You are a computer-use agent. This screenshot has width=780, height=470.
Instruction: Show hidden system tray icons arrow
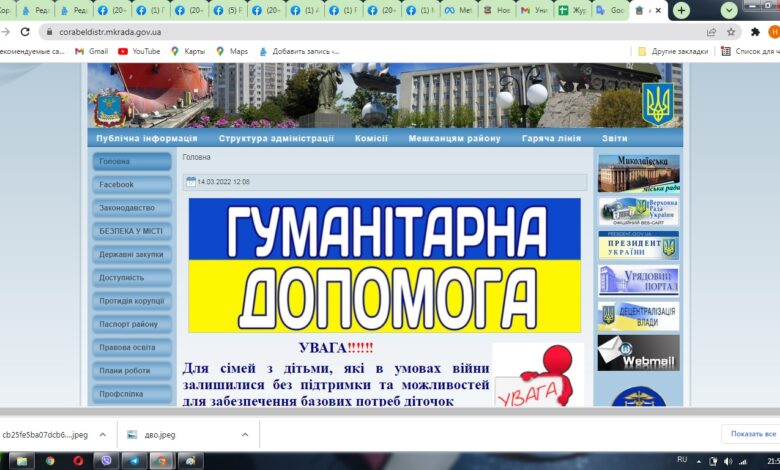click(x=699, y=462)
